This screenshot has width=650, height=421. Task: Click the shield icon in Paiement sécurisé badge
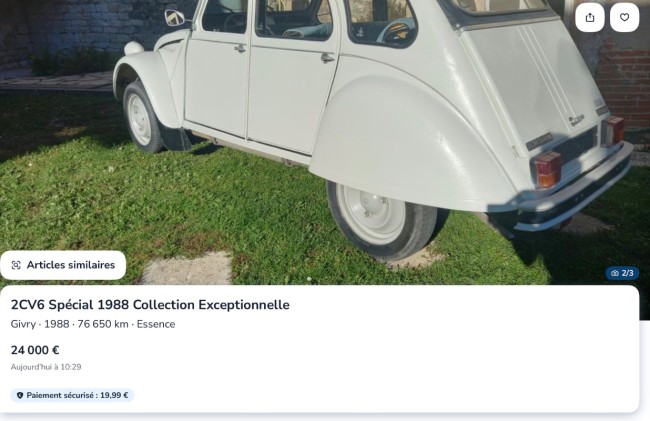pyautogui.click(x=19, y=395)
